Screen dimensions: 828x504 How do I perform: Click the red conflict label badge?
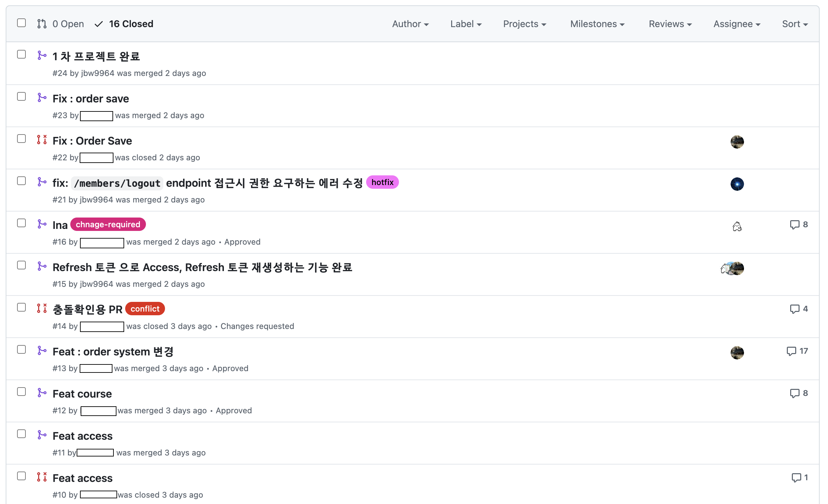[145, 309]
